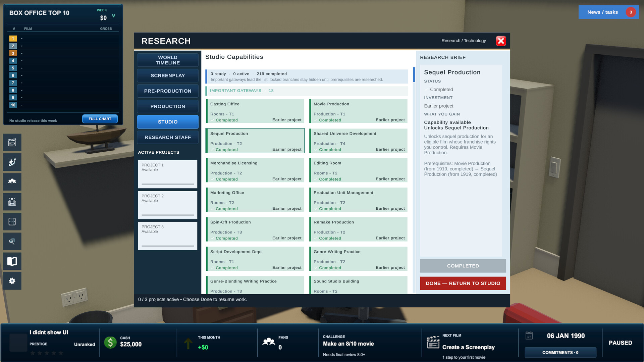Select the Remake Production card

[x=358, y=229]
